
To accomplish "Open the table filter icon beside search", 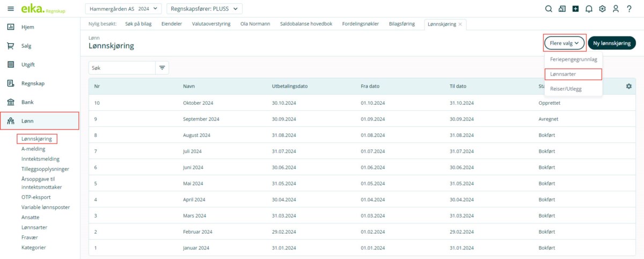I will point(162,68).
